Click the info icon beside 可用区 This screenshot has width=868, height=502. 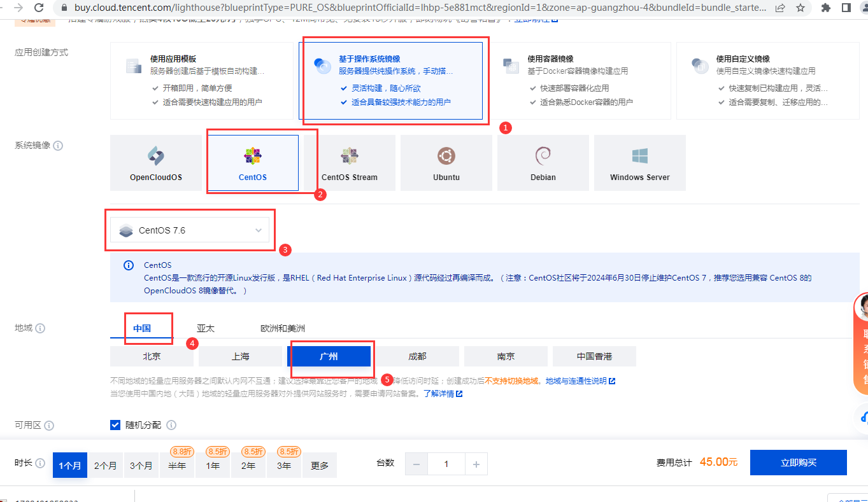(49, 425)
